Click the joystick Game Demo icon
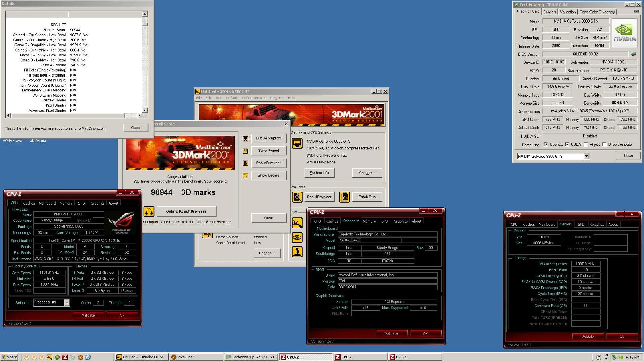This screenshot has height=362, width=644. [x=297, y=251]
